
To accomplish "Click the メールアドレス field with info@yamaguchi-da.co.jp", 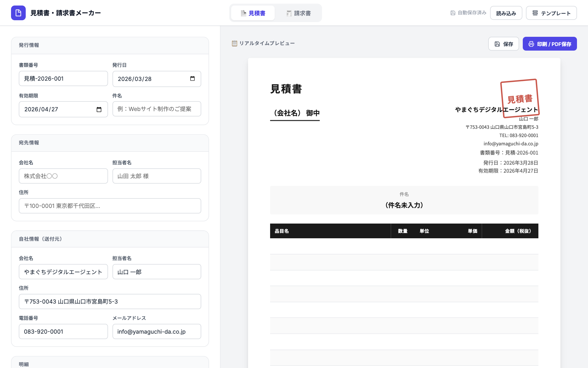I will 156,332.
